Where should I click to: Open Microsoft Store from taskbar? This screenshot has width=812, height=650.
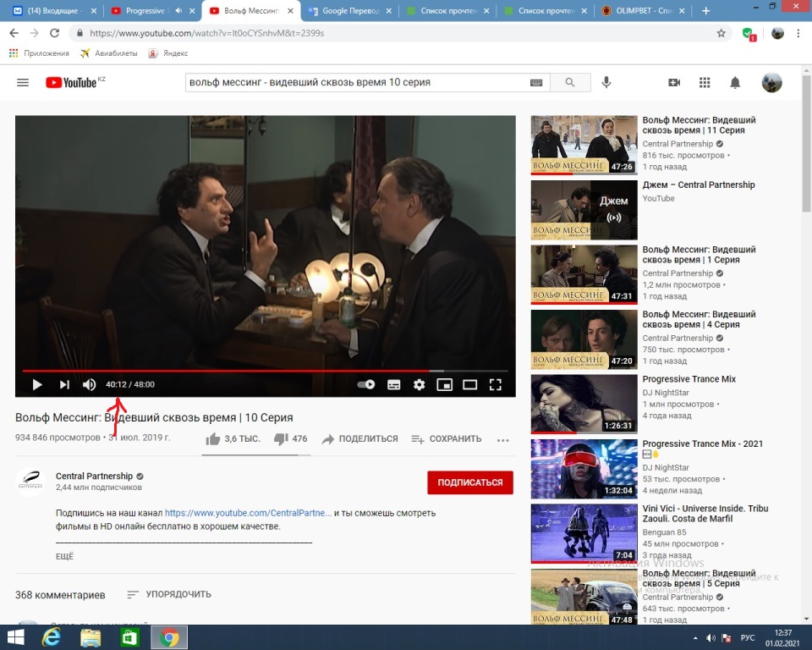pyautogui.click(x=129, y=637)
